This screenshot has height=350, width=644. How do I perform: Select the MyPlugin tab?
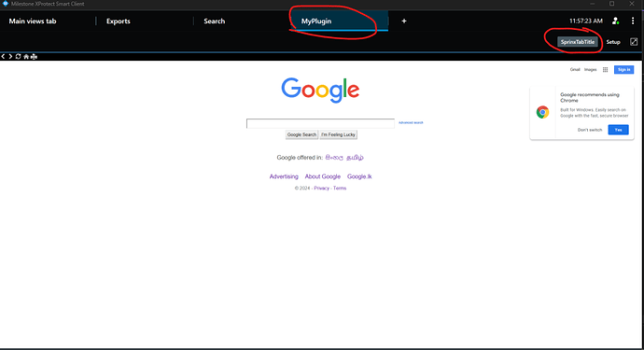(339, 21)
